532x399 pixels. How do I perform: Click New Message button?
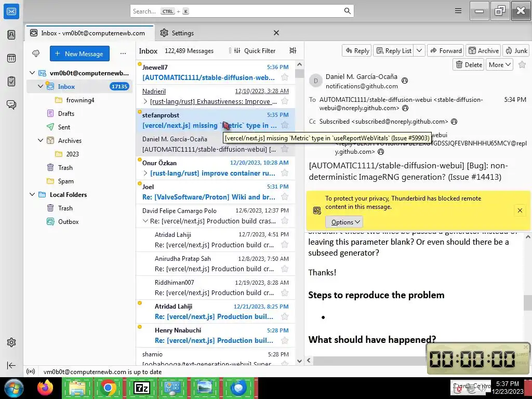coord(79,54)
